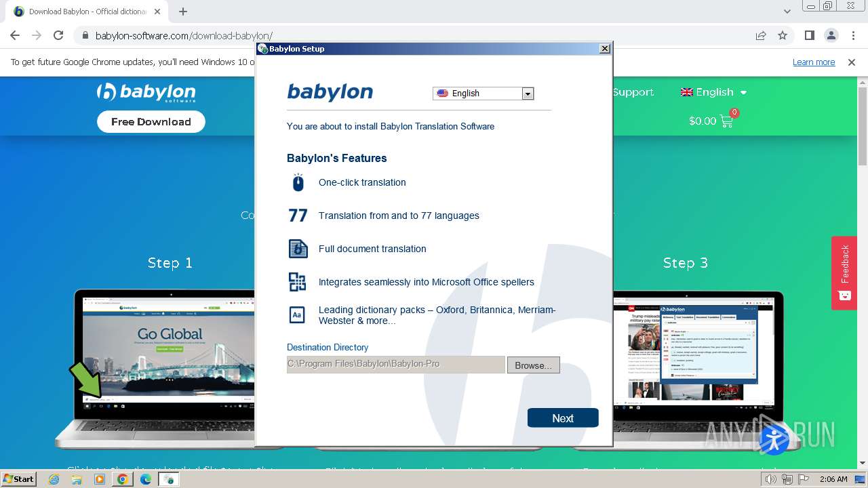Open the Chrome three-dot menu
The image size is (868, 488).
(x=853, y=36)
